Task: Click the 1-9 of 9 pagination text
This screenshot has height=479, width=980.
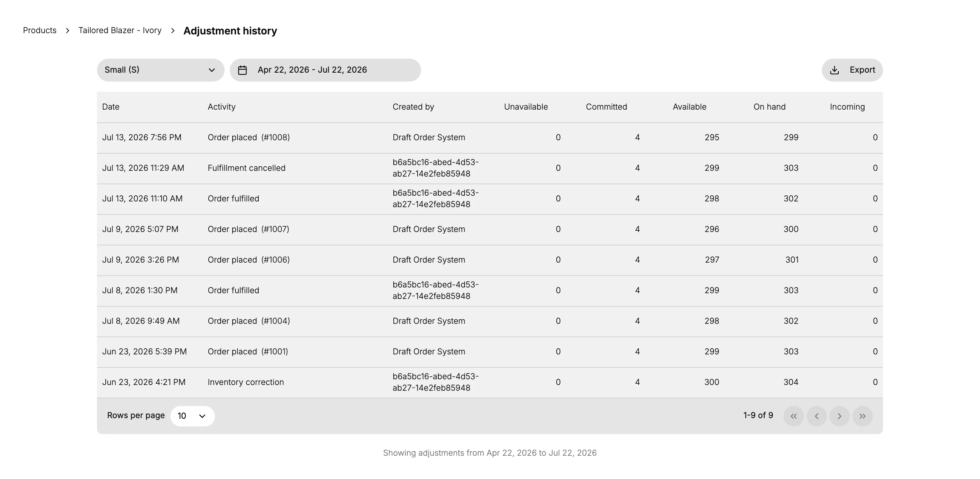Action: coord(758,416)
